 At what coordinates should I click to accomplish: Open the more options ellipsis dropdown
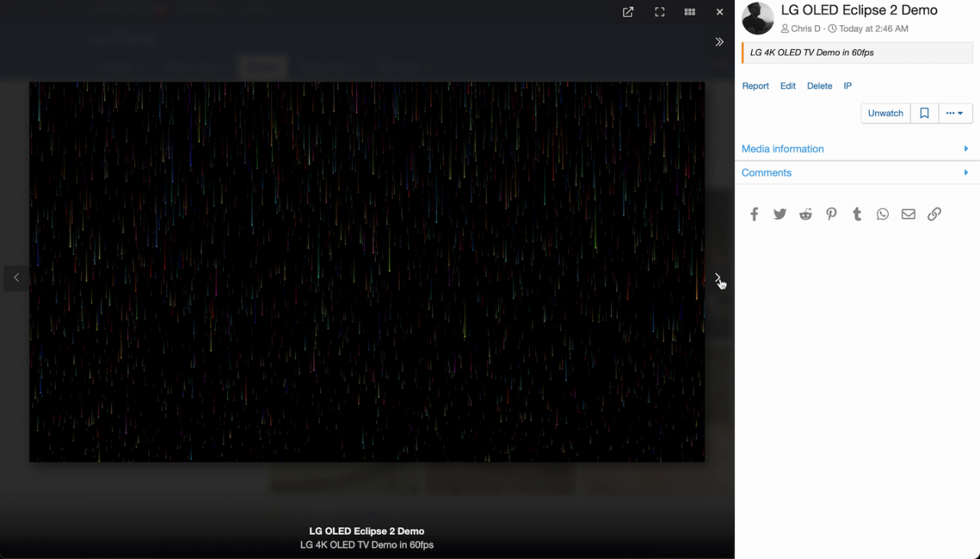click(x=955, y=113)
